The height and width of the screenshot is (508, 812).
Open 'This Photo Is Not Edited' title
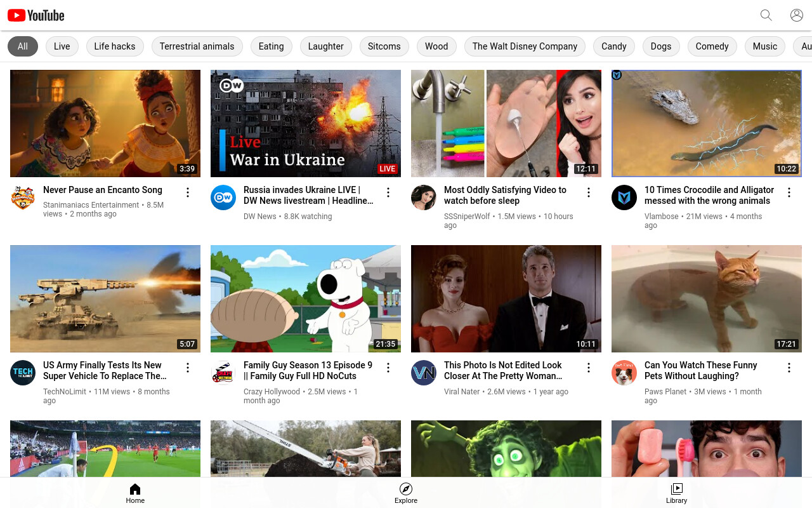503,371
